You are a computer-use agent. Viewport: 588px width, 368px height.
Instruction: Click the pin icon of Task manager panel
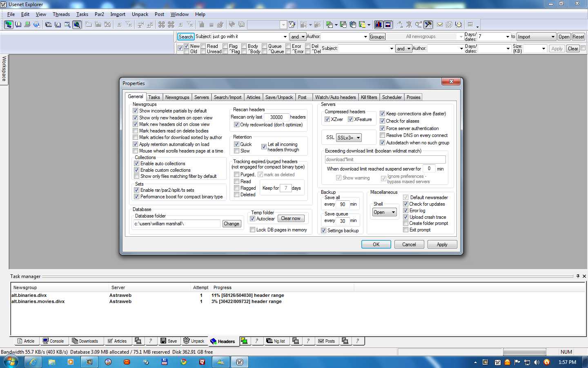point(578,276)
